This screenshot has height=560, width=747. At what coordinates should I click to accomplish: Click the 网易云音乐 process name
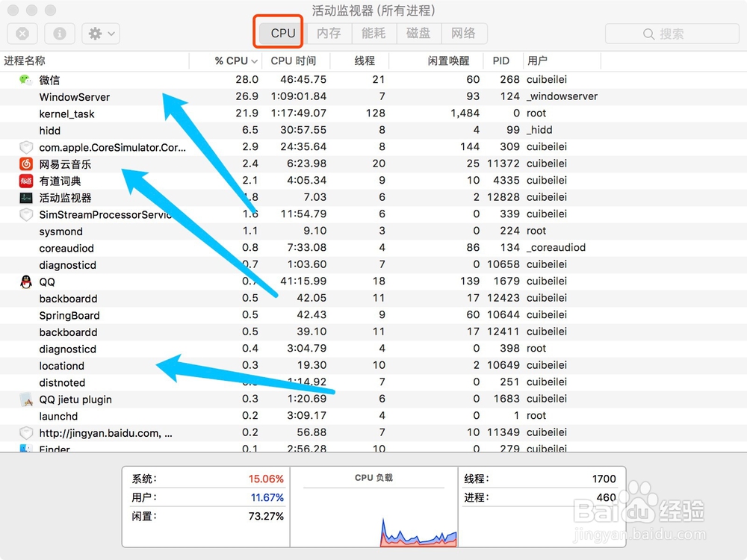click(65, 164)
